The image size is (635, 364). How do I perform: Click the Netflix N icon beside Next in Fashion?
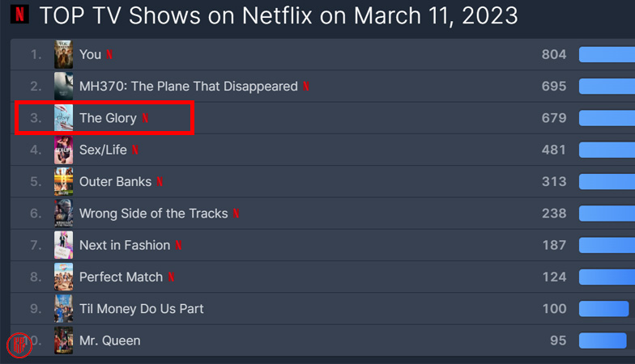click(x=178, y=245)
